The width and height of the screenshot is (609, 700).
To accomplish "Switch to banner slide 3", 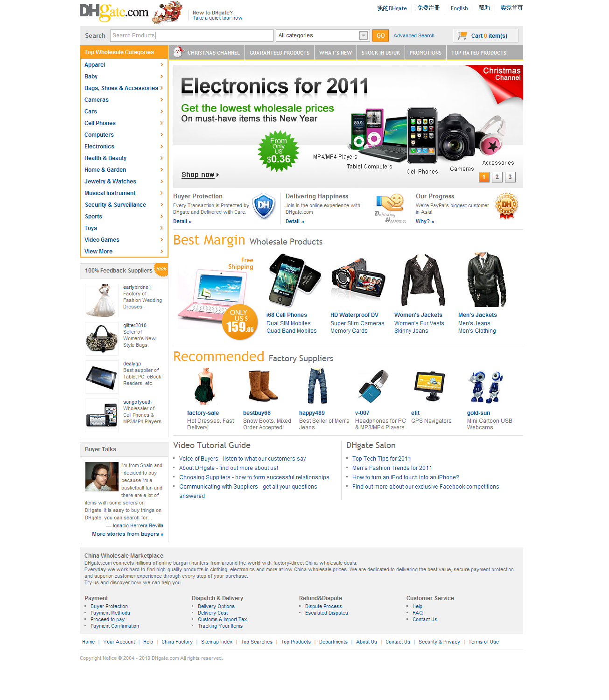I will [510, 177].
